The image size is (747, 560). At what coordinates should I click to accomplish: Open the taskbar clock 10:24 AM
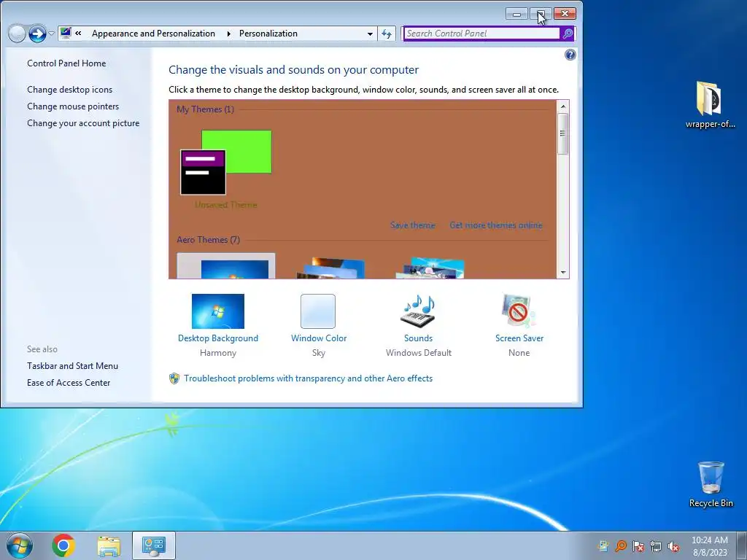[709, 545]
